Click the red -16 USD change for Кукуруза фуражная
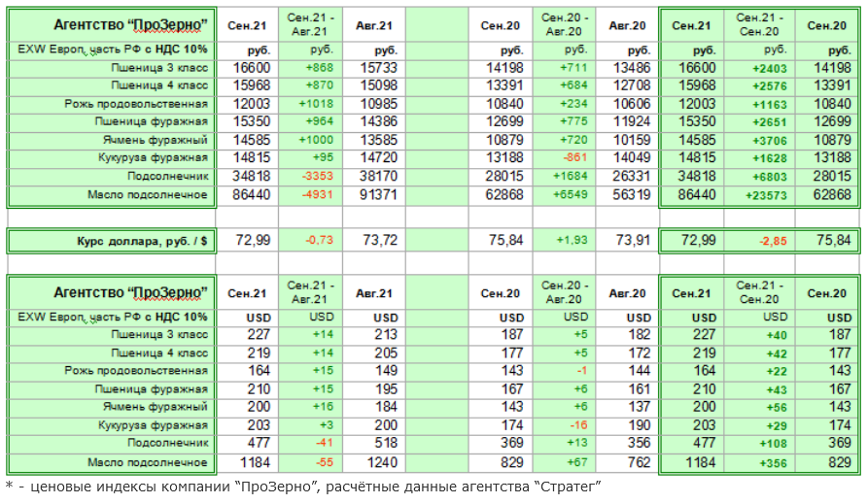 (x=578, y=425)
